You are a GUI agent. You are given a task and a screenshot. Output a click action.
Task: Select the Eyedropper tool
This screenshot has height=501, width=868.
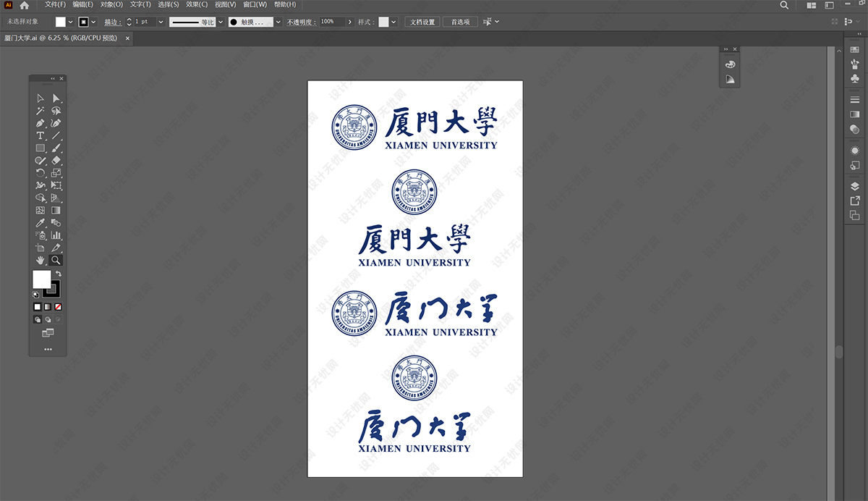point(41,223)
